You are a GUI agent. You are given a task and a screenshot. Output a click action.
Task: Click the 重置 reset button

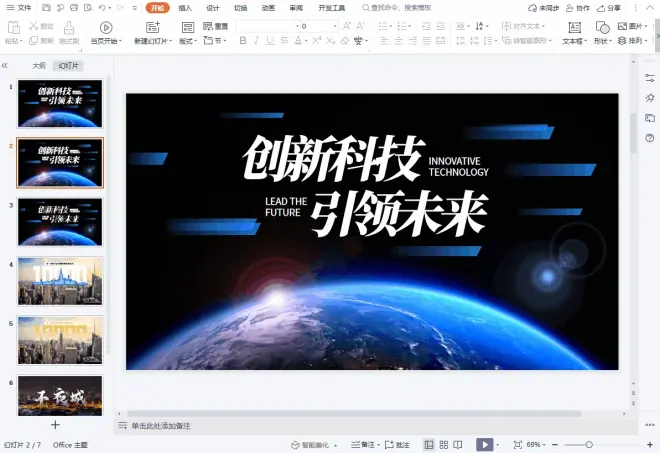pyautogui.click(x=216, y=26)
